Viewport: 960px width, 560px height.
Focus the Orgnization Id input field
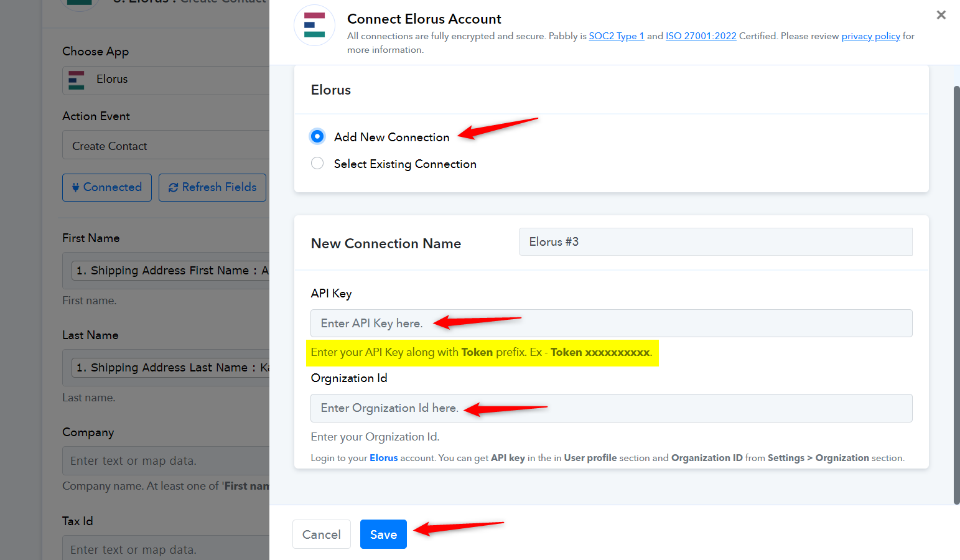[x=611, y=408]
